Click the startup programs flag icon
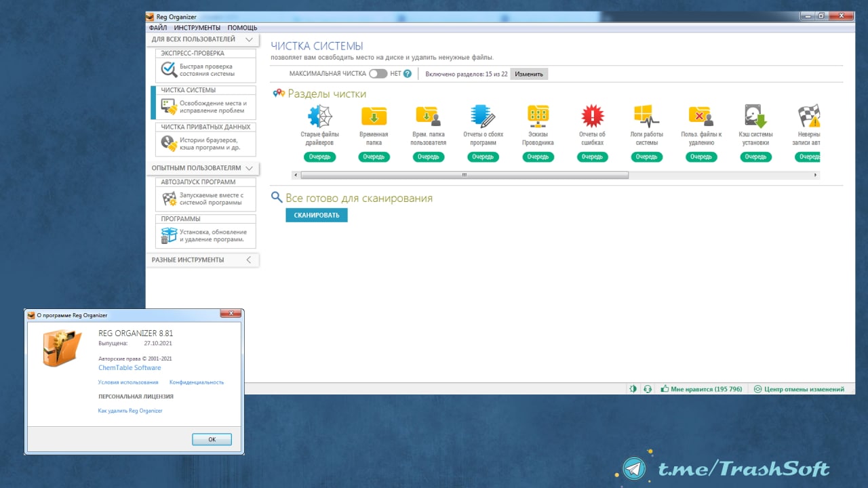868x488 pixels. pyautogui.click(x=169, y=199)
